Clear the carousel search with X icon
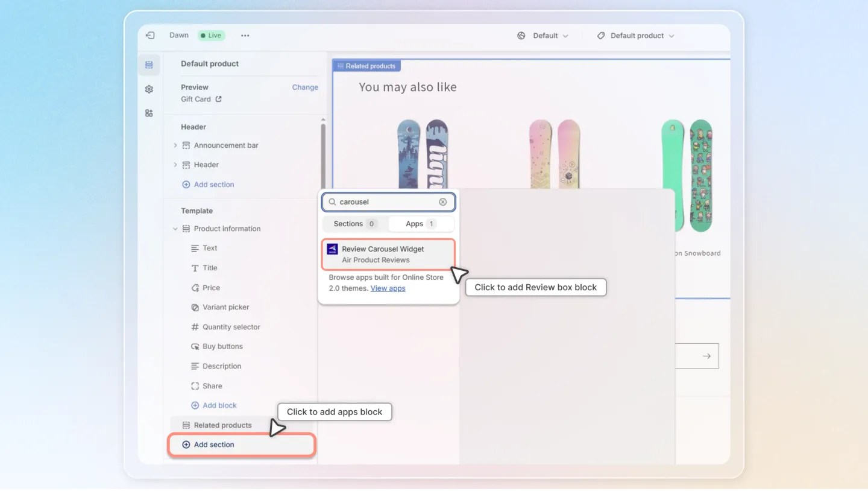The height and width of the screenshot is (491, 868). (443, 202)
